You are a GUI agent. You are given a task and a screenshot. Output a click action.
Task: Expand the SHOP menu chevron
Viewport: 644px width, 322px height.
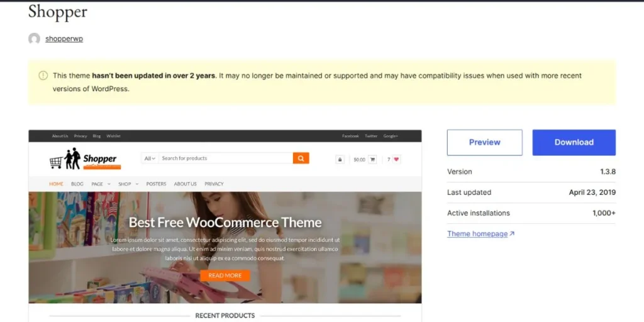coord(136,184)
